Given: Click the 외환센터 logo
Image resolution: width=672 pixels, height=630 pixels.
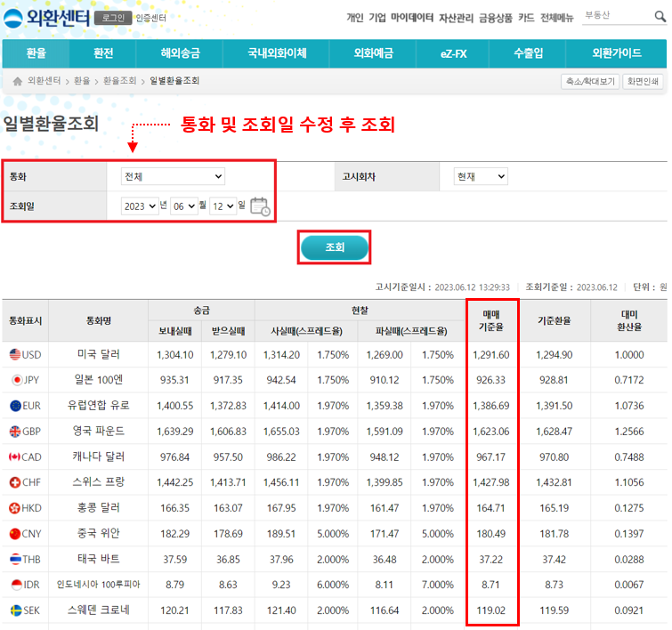Looking at the screenshot, I should [45, 17].
